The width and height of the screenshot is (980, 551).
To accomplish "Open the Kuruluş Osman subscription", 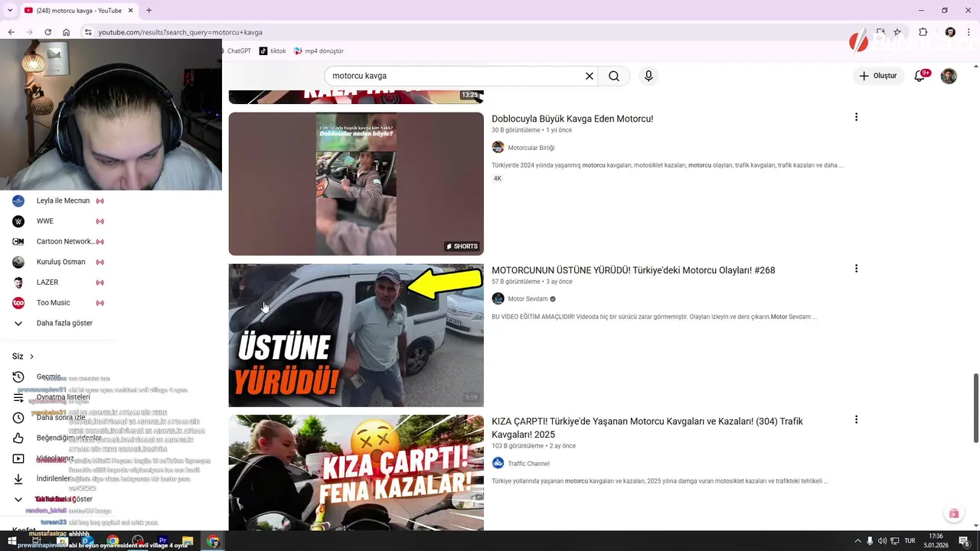I will tap(58, 262).
